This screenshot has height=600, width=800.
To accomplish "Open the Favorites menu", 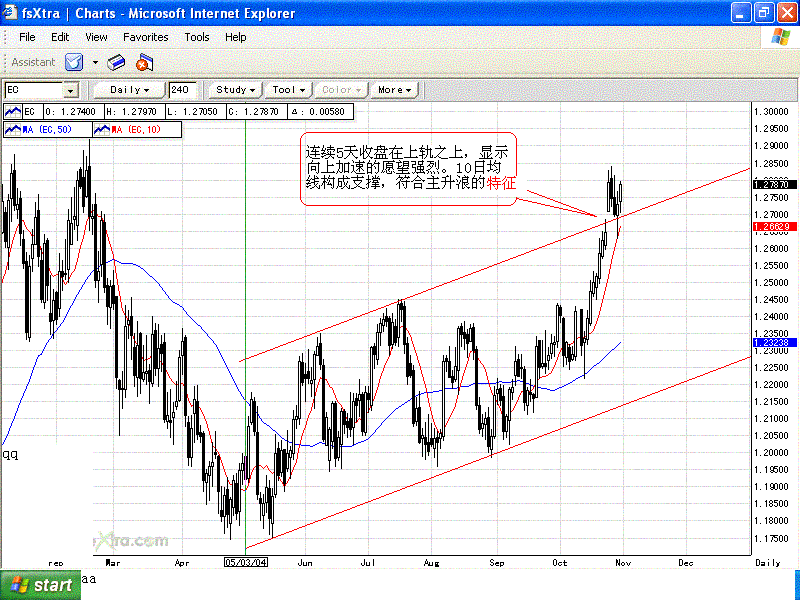I will 146,37.
